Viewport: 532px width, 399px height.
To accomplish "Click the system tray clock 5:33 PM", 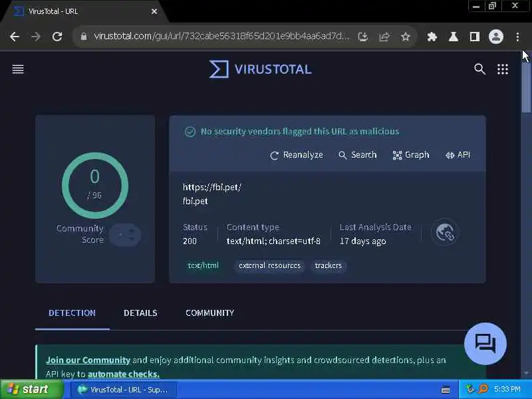I will tap(507, 389).
